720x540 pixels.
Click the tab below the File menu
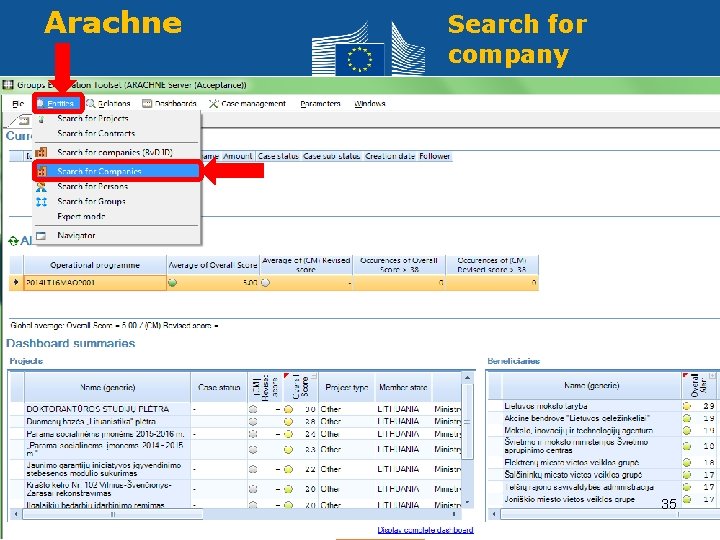click(x=20, y=121)
